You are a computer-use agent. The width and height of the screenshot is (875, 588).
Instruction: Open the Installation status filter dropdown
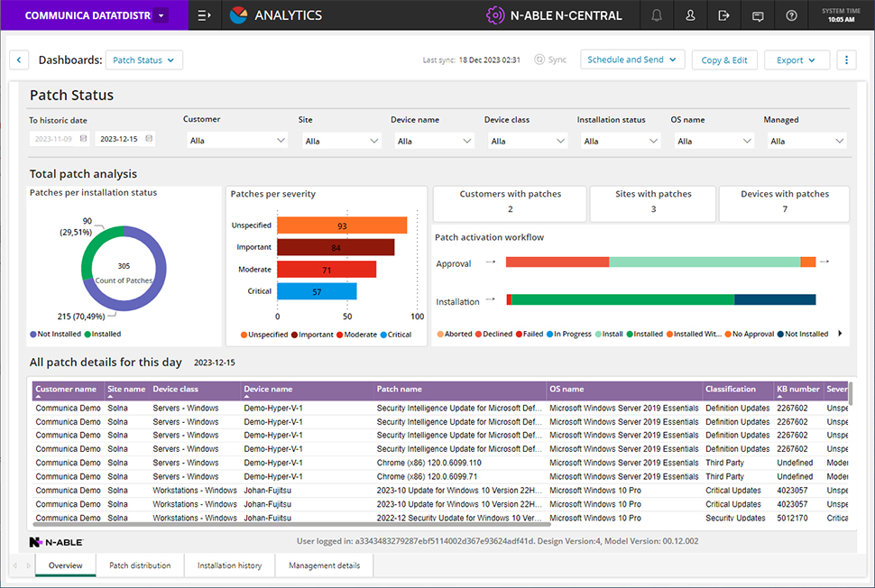[x=621, y=142]
